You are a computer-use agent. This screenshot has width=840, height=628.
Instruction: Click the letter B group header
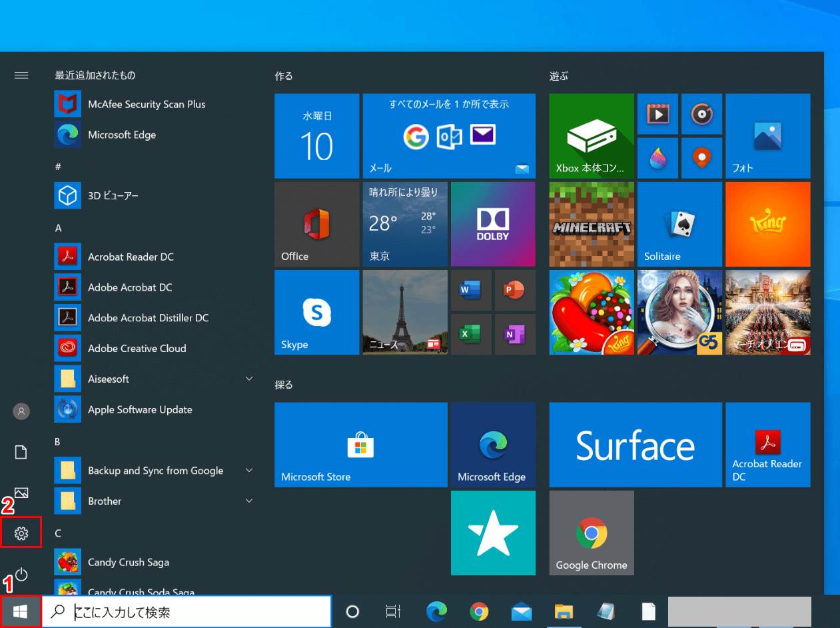58,441
